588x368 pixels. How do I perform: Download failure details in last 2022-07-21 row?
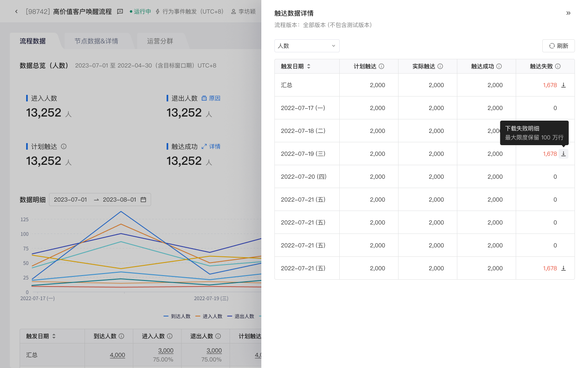pyautogui.click(x=563, y=268)
